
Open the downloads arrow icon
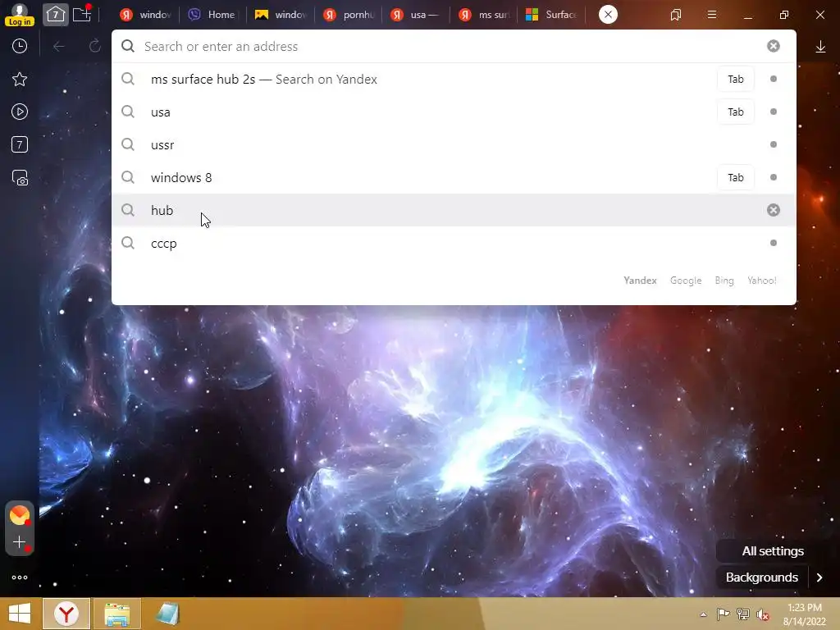[820, 47]
